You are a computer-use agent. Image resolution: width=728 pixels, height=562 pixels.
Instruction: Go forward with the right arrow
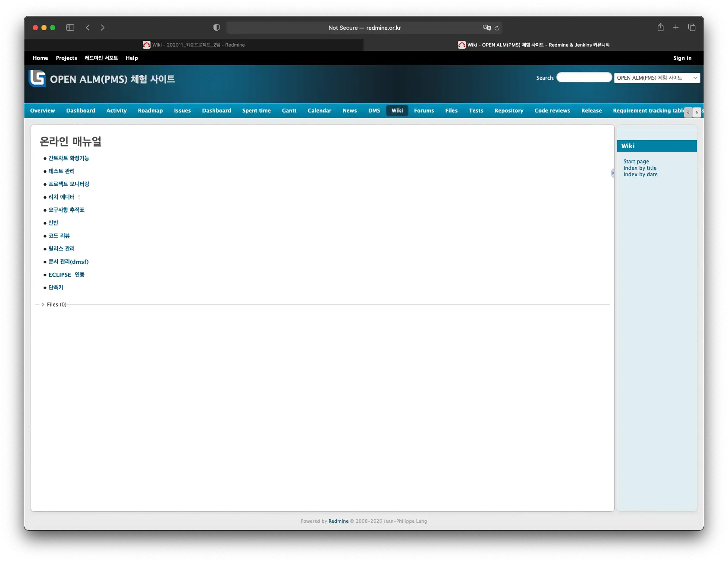tap(102, 28)
